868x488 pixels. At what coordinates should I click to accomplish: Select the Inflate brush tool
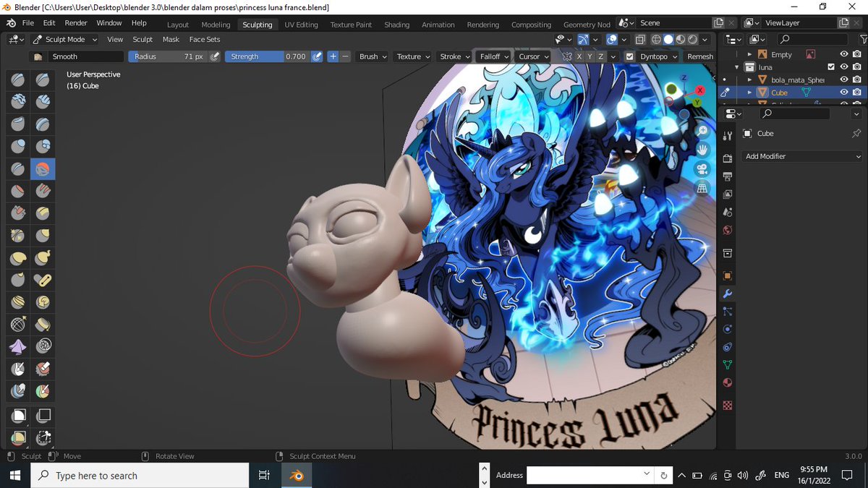coord(19,147)
